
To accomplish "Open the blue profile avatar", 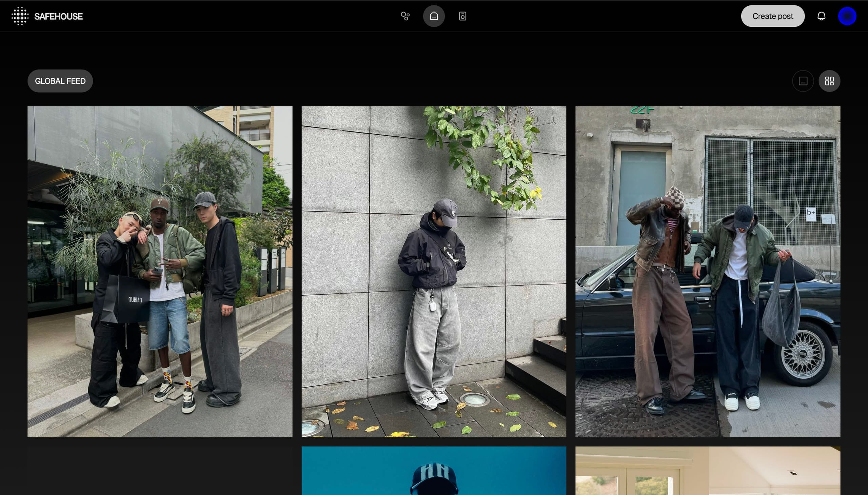I will (x=847, y=16).
